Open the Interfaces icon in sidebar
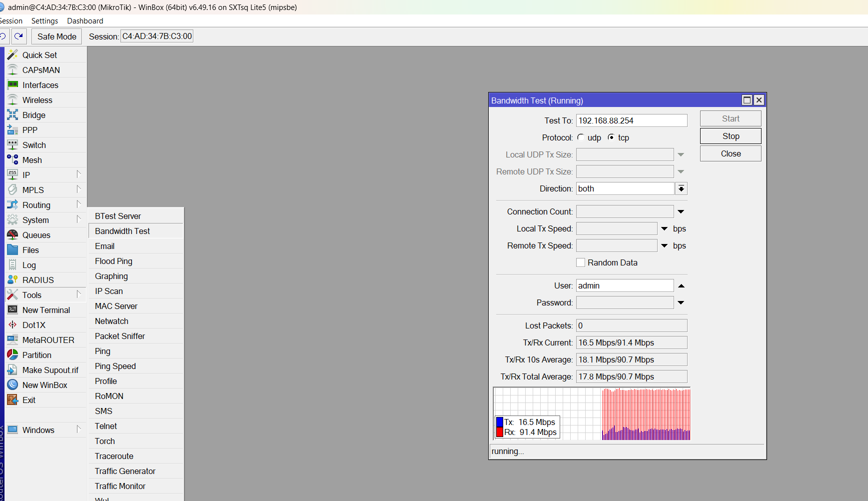Screen dimensions: 868x501 (12, 85)
